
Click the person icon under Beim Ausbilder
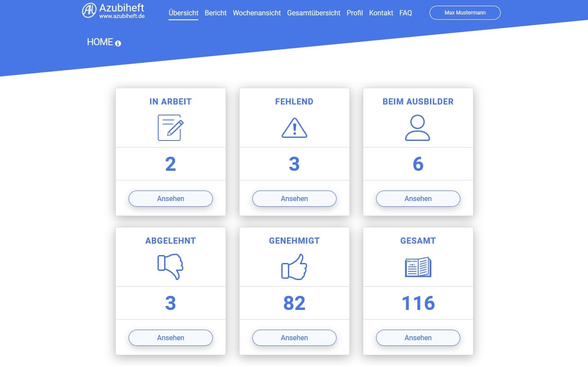click(x=417, y=128)
